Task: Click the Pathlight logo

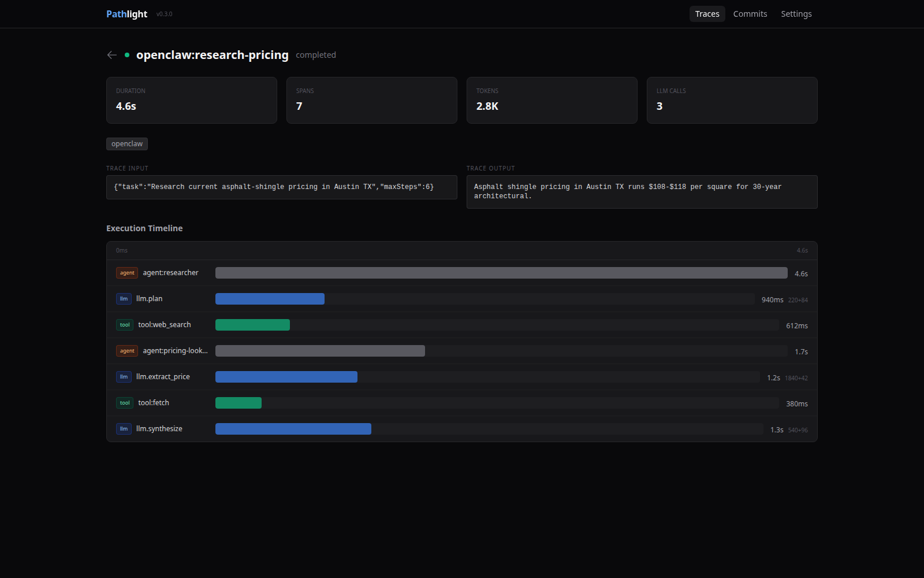Action: pyautogui.click(x=127, y=14)
